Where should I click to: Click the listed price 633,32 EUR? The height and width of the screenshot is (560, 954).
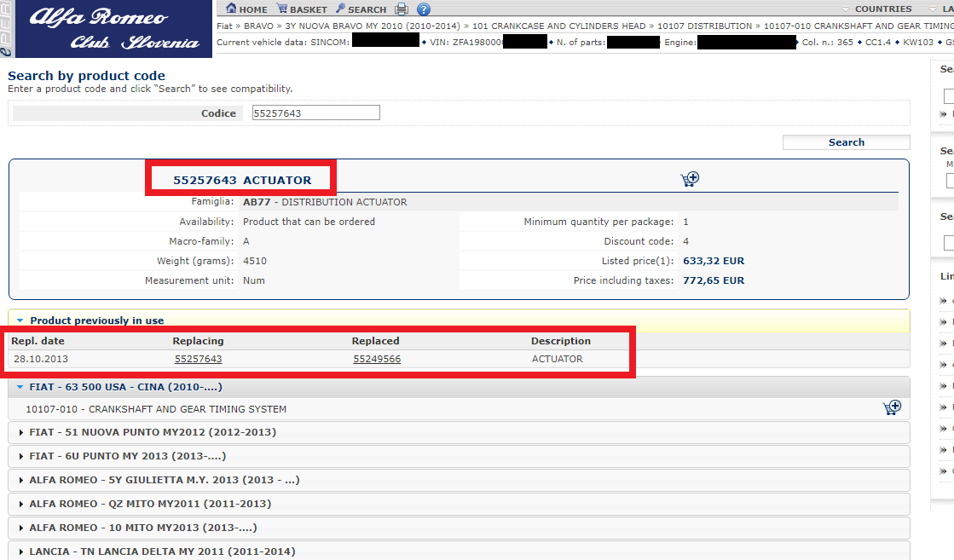point(714,261)
